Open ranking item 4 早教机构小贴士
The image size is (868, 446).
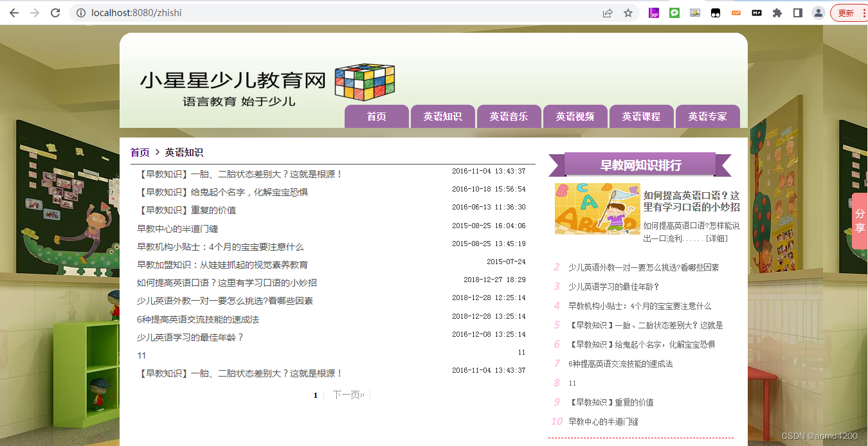click(640, 306)
